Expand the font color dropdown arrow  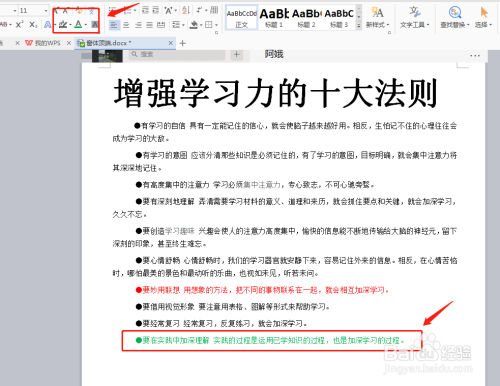pyautogui.click(x=86, y=25)
